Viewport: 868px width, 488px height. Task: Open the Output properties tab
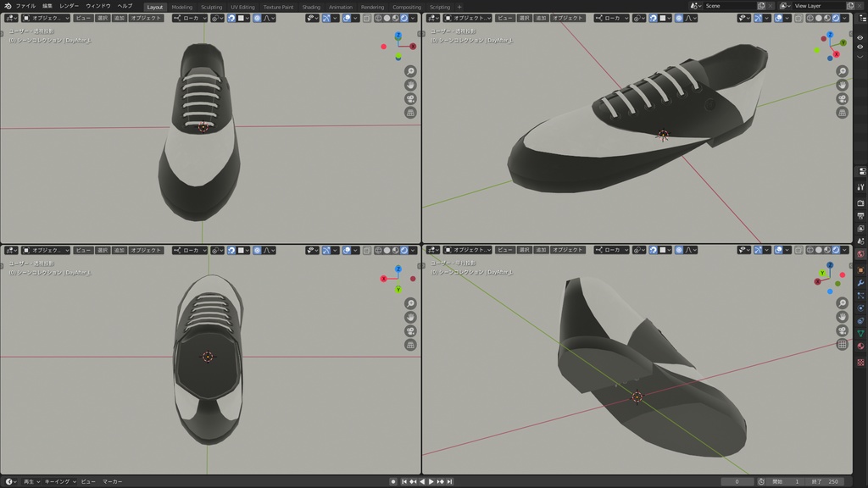click(x=861, y=216)
